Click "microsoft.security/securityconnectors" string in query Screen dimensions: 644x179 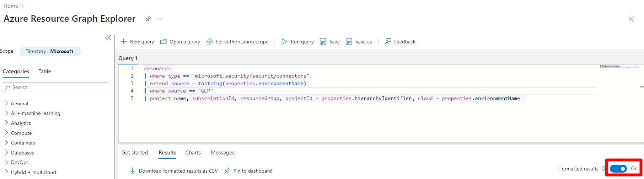coord(251,76)
